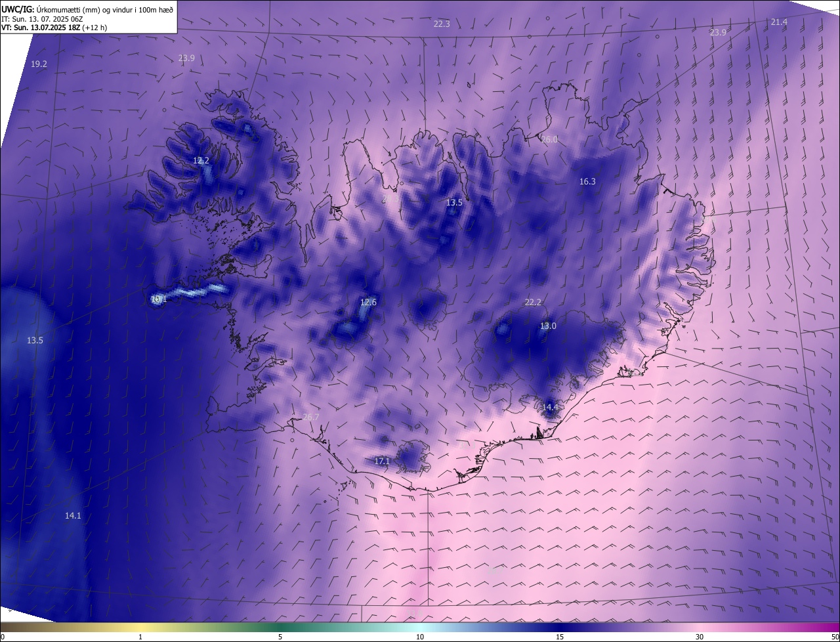The image size is (840, 642).
Task: Select the 12.6 value label
Action: tap(368, 303)
